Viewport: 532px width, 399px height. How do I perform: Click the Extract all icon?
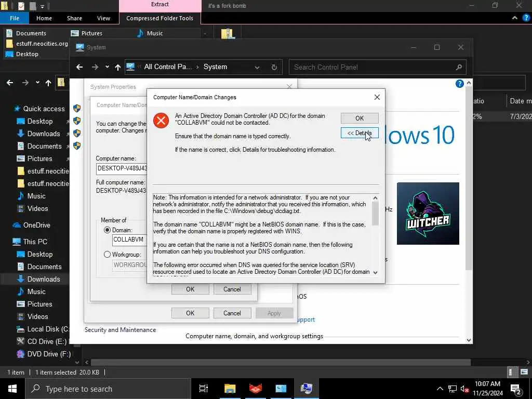pos(228,33)
